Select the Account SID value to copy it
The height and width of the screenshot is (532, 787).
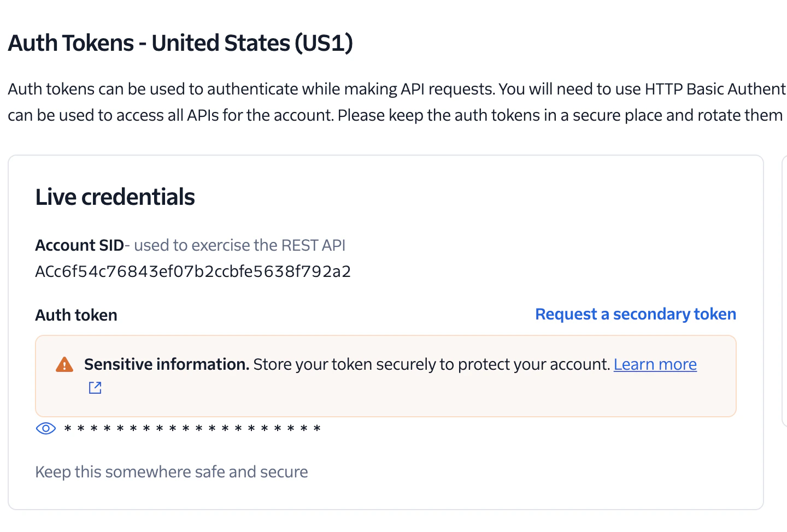click(x=193, y=271)
